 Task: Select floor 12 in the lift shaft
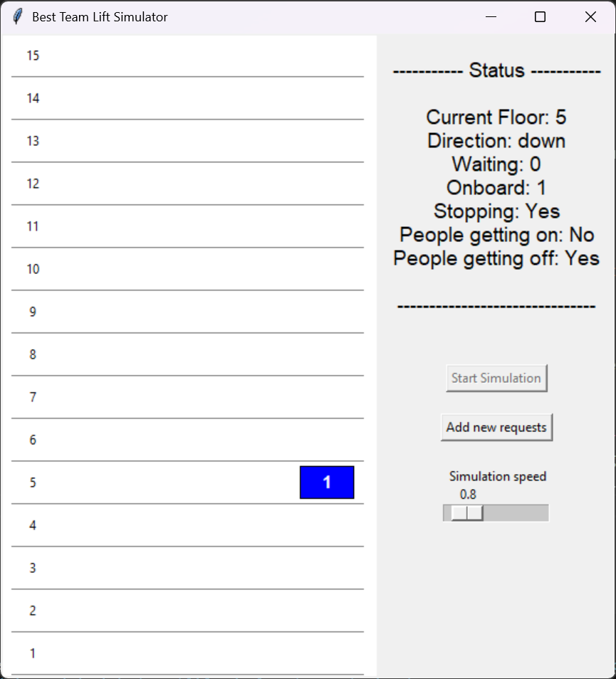click(x=33, y=184)
